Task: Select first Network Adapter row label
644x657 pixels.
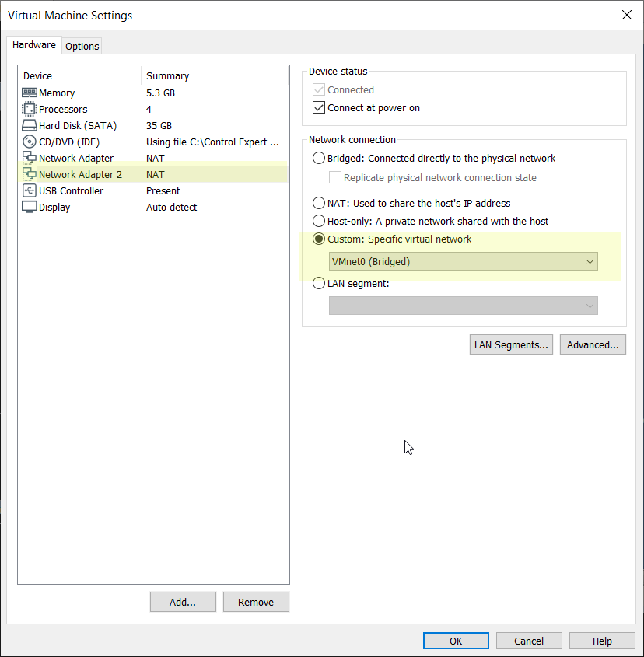Action: click(x=76, y=159)
